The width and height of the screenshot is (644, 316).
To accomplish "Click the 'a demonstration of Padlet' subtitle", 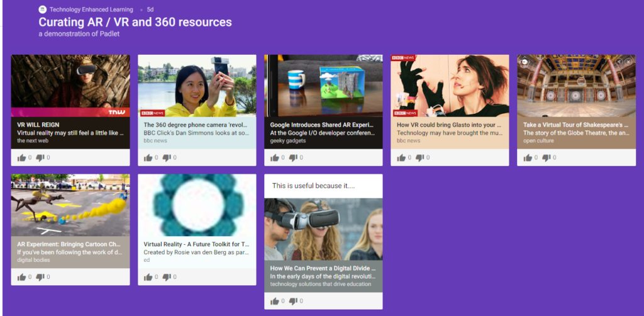I will 79,34.
